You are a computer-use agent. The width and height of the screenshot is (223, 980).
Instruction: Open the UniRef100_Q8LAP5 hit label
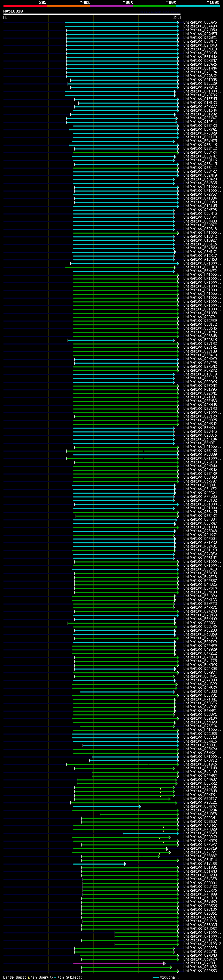click(200, 23)
